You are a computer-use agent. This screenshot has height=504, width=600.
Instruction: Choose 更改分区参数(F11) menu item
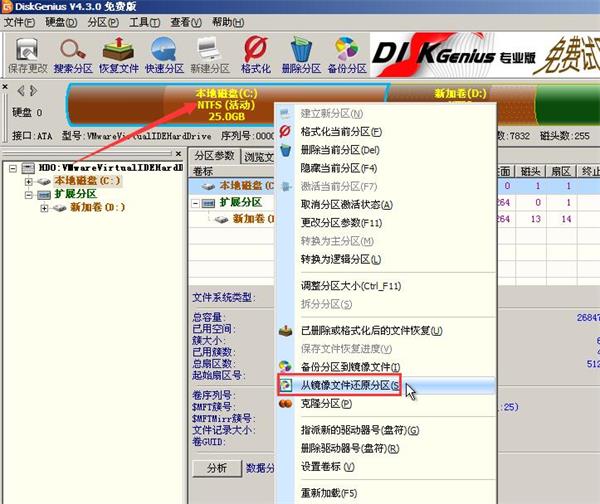(341, 223)
